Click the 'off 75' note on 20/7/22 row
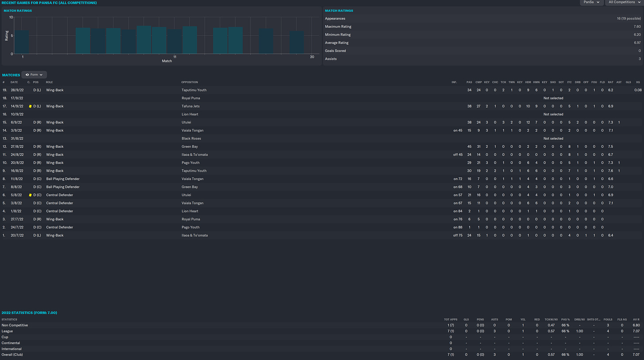 point(457,235)
